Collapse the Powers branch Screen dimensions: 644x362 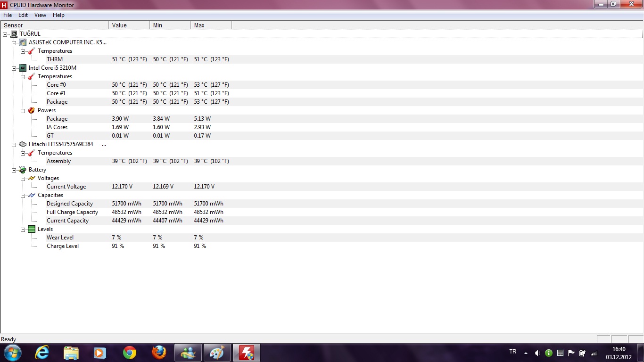point(23,110)
